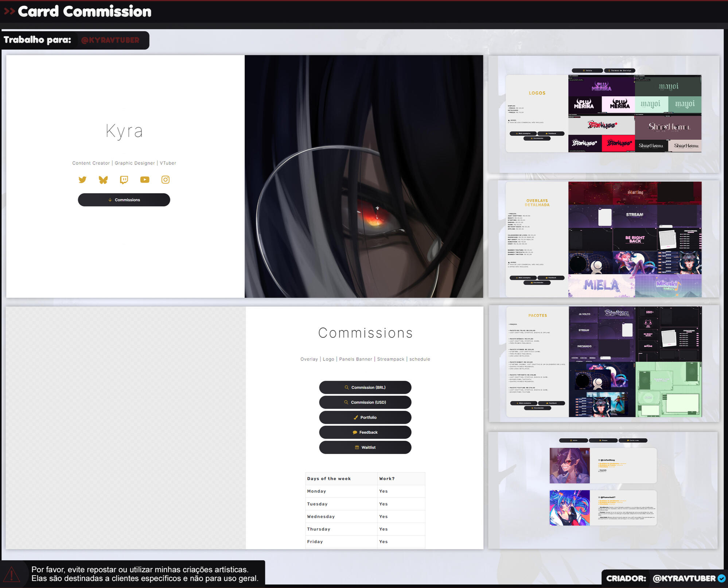Click the Preços tab on feedback page
728x588 pixels.
(603, 440)
